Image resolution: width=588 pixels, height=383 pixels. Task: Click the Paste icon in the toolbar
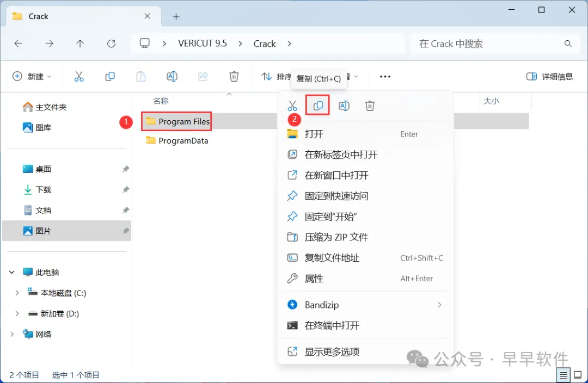click(141, 77)
